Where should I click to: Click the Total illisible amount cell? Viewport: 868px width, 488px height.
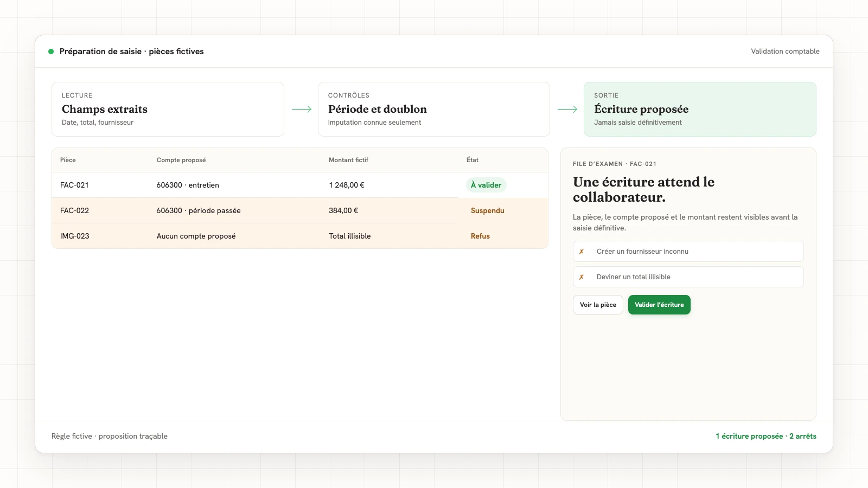pos(350,236)
